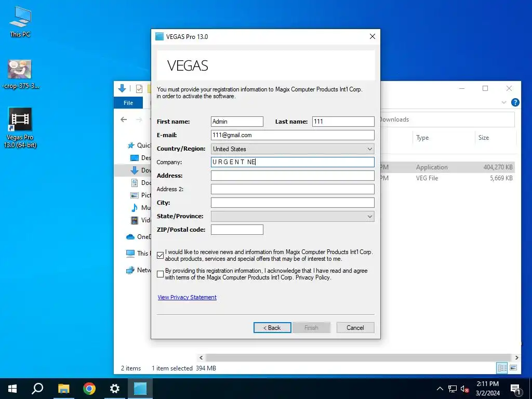The height and width of the screenshot is (399, 532).
Task: Click the Cancel button in the VEGAS dialog
Action: tap(355, 327)
